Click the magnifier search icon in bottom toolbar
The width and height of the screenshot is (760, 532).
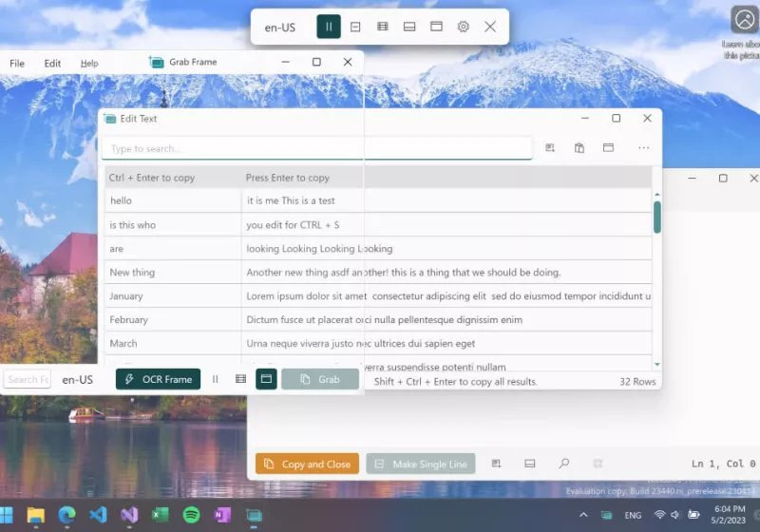563,464
